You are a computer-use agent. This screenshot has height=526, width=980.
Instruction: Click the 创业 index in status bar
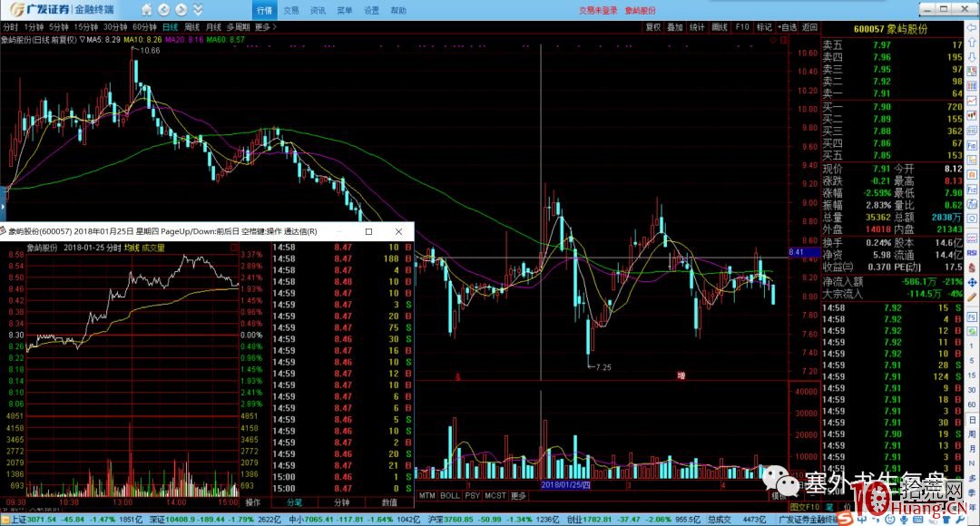[633, 520]
